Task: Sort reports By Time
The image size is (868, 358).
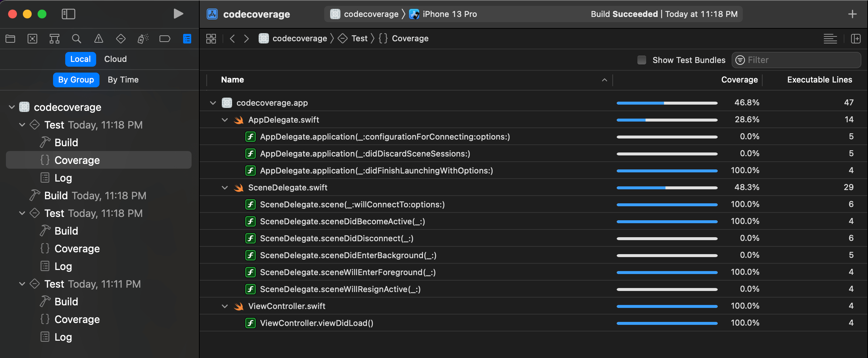Action: tap(123, 80)
